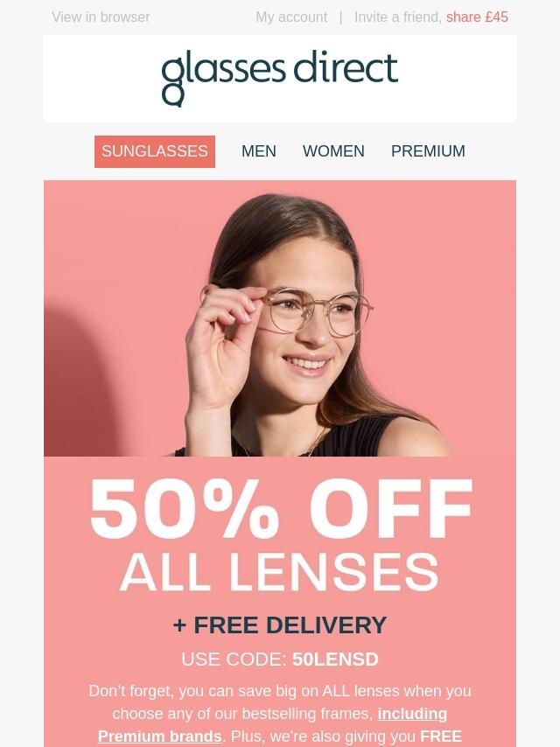Click the USE CODE: label
This screenshot has height=747, width=560.
[x=234, y=660]
